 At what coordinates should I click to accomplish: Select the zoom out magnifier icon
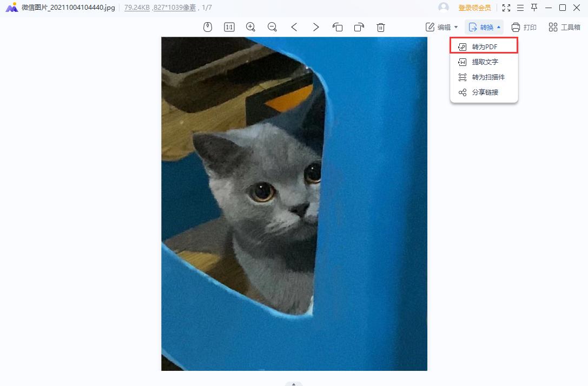coord(272,26)
